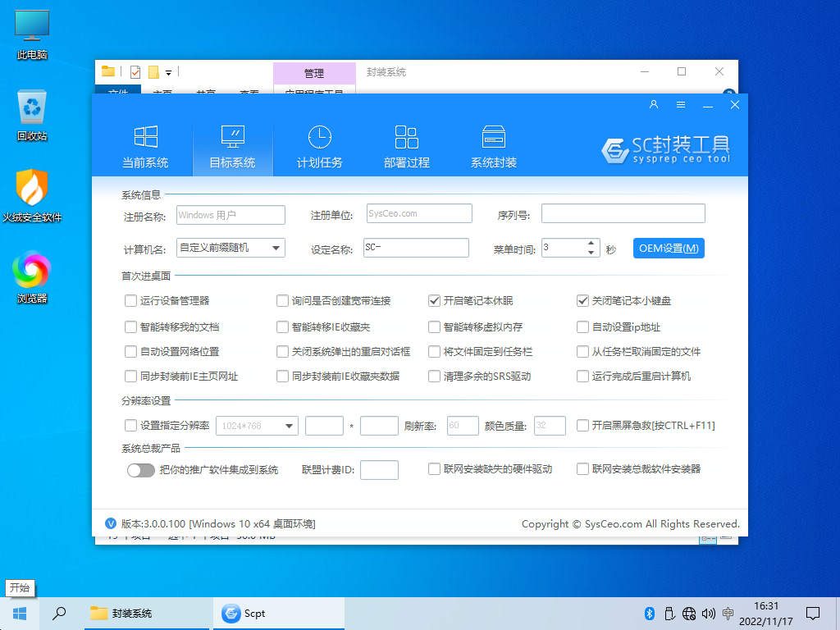Click the volume speaker tray icon
840x630 pixels.
point(708,614)
